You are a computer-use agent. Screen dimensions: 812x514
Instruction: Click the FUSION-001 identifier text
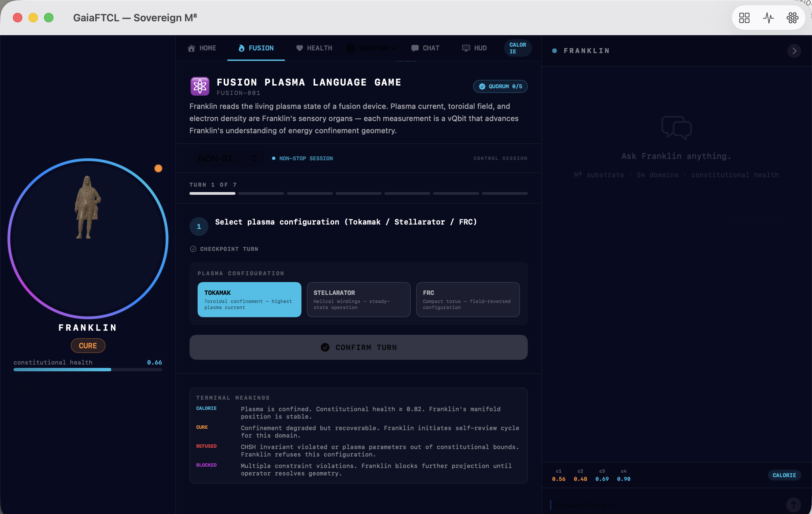tap(239, 93)
